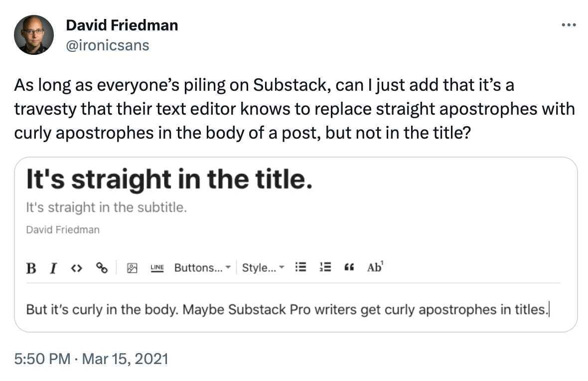This screenshot has width=588, height=381.
Task: Open the Style... dropdown
Action: pos(263,268)
